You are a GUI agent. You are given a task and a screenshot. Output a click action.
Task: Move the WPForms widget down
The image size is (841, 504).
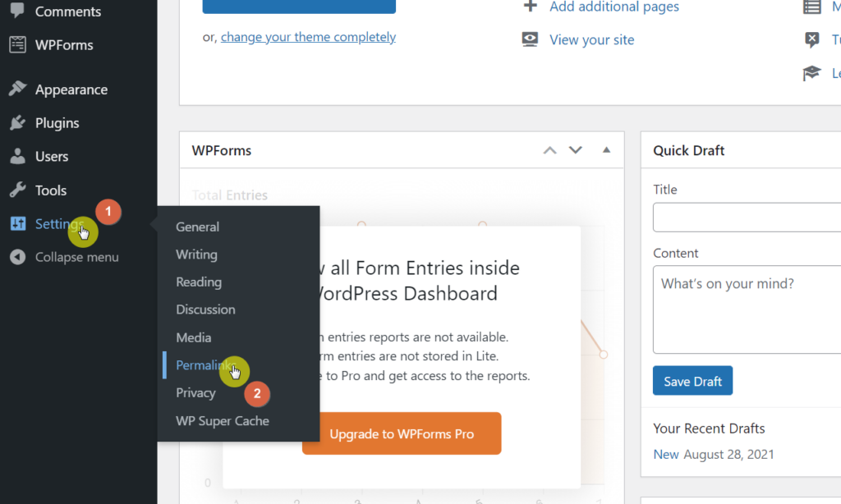click(576, 150)
